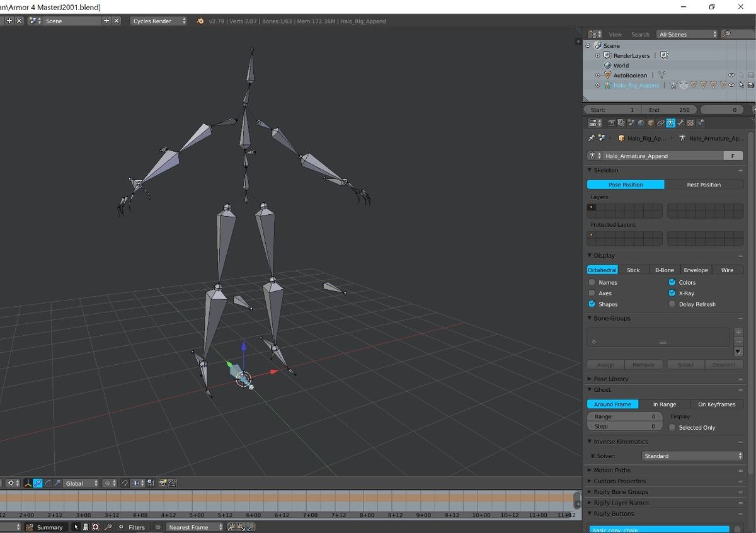Open Scene properties tab icon

[x=631, y=123]
